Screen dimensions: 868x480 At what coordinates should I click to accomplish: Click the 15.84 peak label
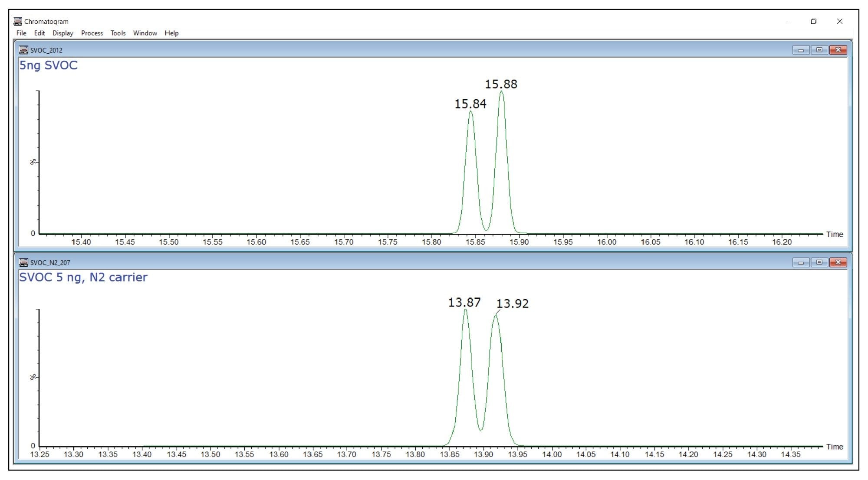[470, 104]
